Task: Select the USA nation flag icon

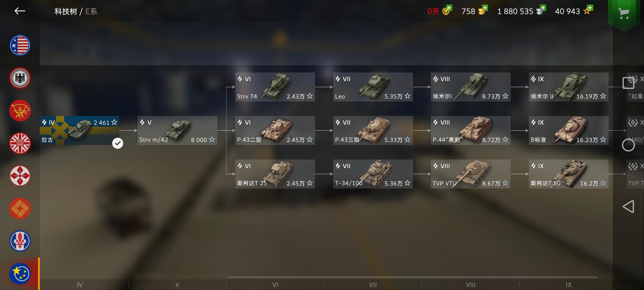Action: [x=20, y=45]
